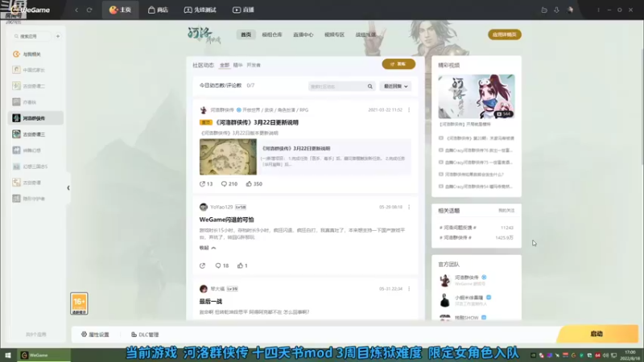Open the 商店 store tab
The width and height of the screenshot is (644, 362).
click(158, 10)
